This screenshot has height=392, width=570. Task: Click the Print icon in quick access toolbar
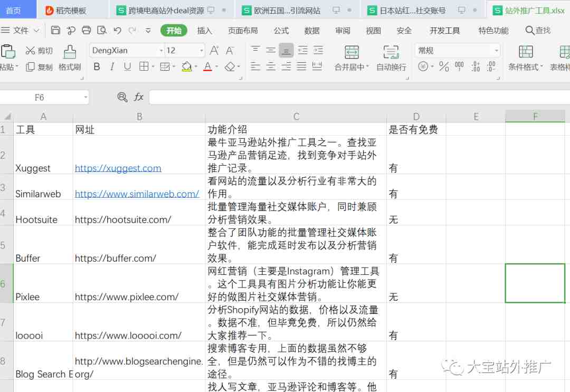point(87,30)
